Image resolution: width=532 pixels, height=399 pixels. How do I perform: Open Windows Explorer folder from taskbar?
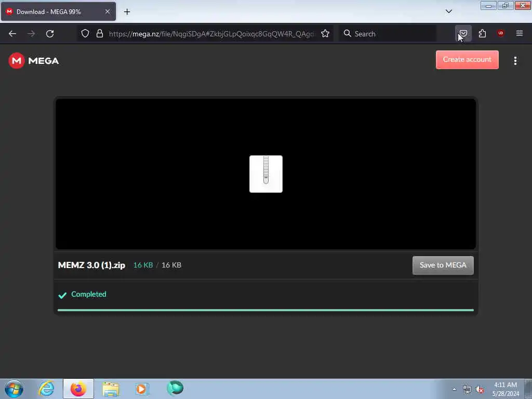tap(111, 389)
